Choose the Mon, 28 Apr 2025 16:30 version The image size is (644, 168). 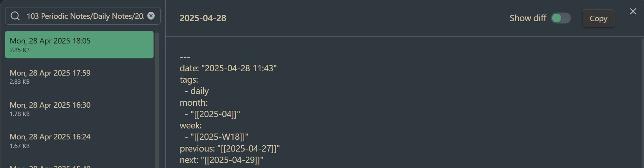tap(79, 109)
